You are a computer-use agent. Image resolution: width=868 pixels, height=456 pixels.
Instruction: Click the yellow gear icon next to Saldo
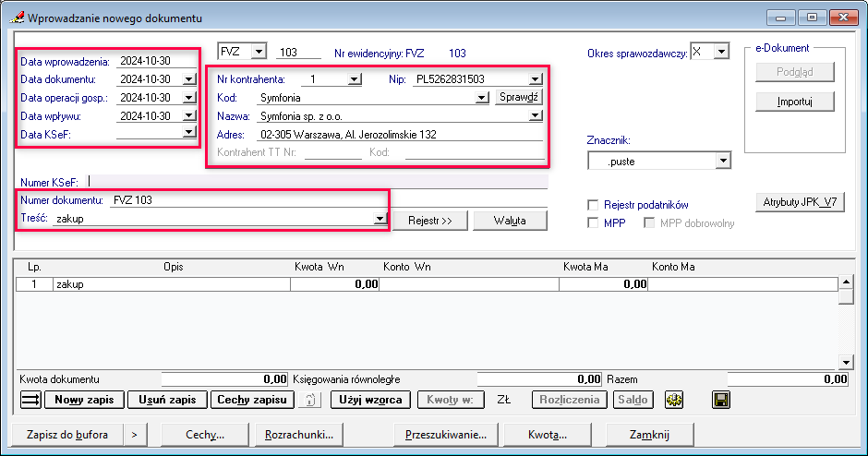(673, 400)
